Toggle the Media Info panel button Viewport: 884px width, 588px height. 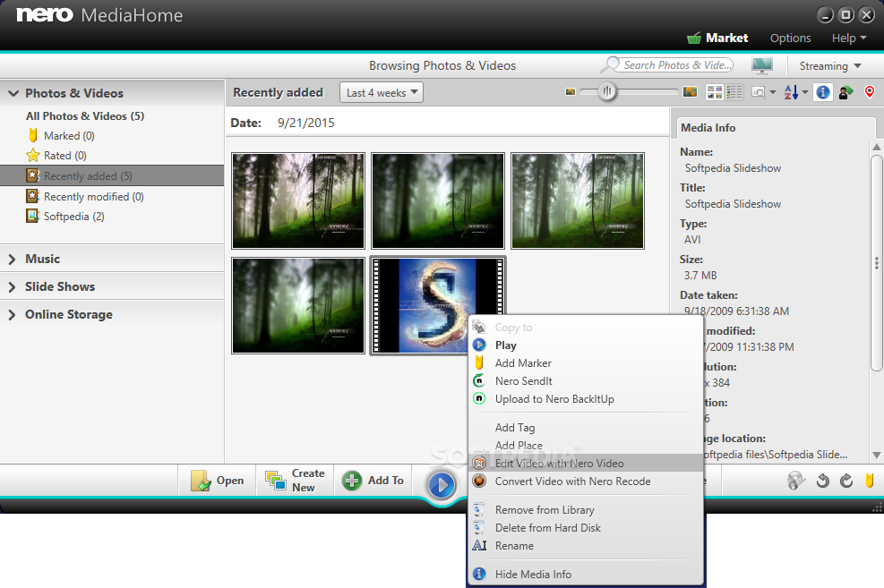822,92
